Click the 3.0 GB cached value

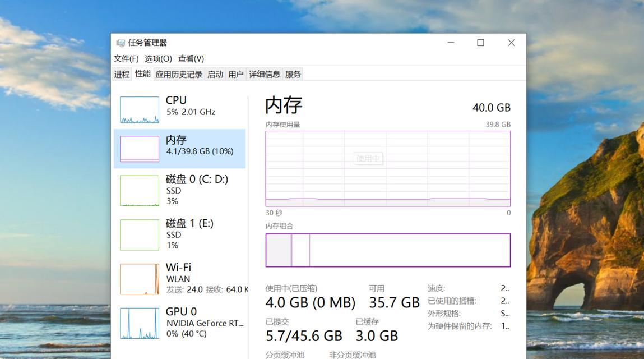point(377,336)
